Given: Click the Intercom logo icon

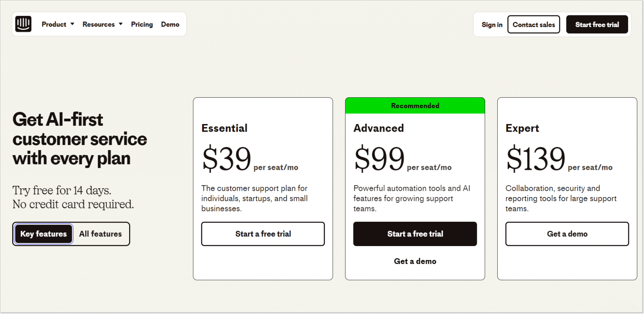Looking at the screenshot, I should click(x=23, y=24).
